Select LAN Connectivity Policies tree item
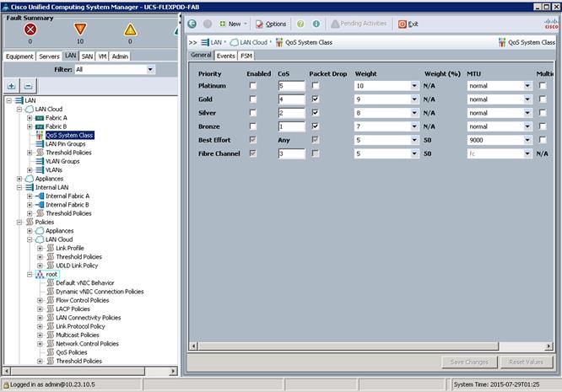 pos(88,318)
